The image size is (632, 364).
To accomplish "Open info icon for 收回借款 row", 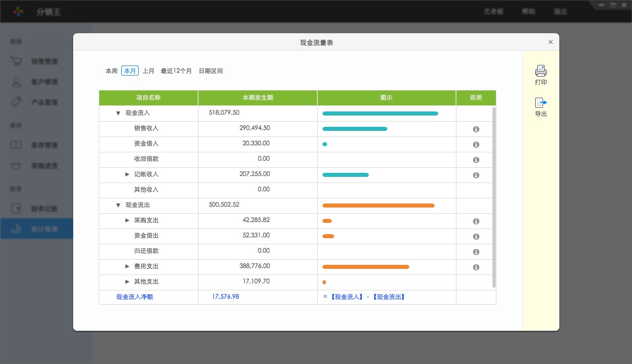I will click(x=476, y=160).
